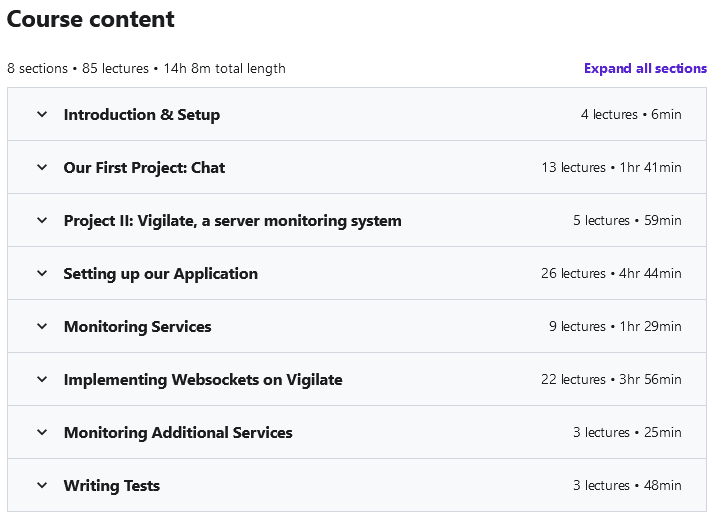Click the chevron beside Introduction & Setup
This screenshot has height=524, width=715.
42,115
